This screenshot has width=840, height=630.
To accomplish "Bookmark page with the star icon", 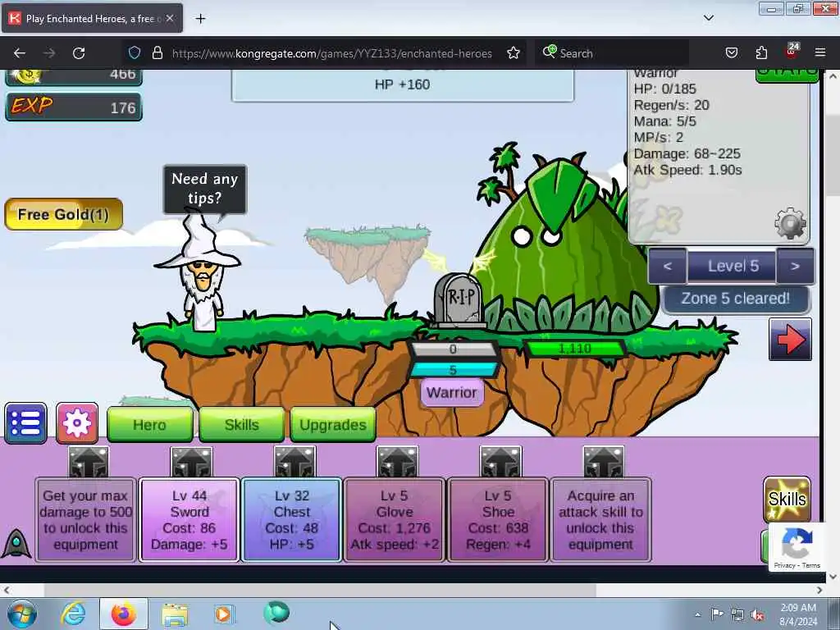I will (514, 53).
